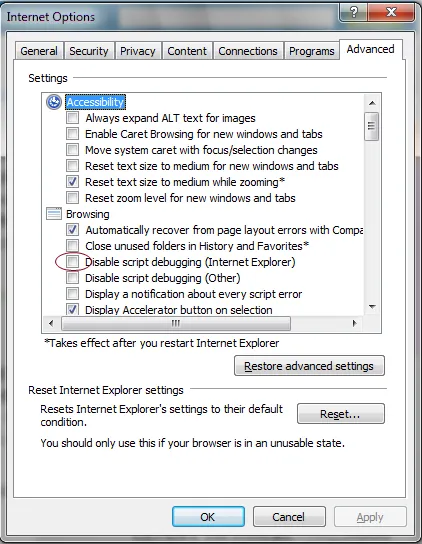This screenshot has height=544, width=422.
Task: Check Disable script debugging (Internet Explorer)
Action: point(73,262)
